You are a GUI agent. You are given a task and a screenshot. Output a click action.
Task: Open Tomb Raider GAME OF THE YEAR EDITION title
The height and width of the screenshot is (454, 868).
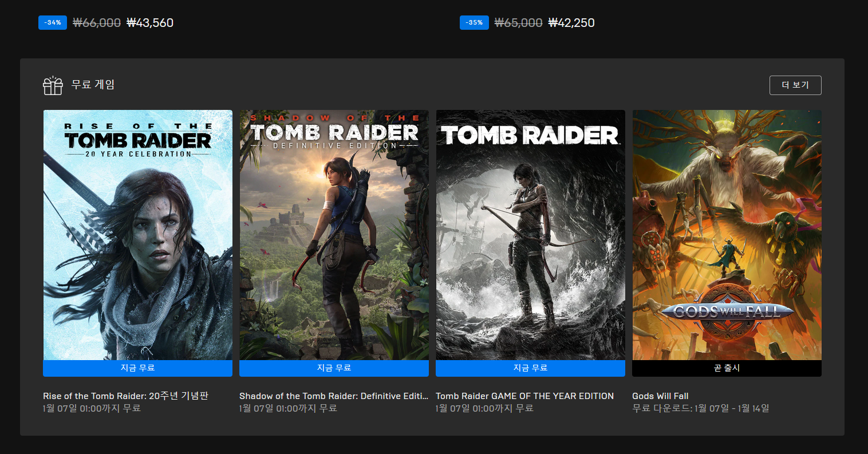524,396
